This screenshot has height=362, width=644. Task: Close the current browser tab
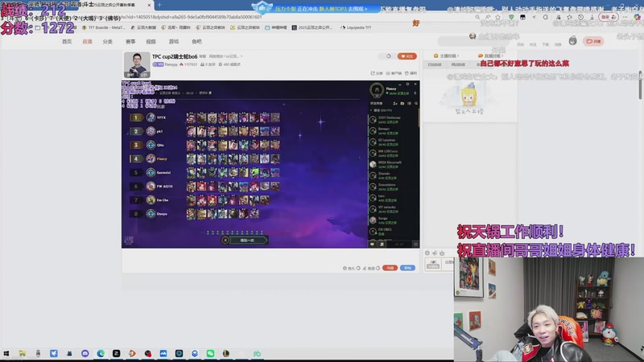pyautogui.click(x=149, y=5)
